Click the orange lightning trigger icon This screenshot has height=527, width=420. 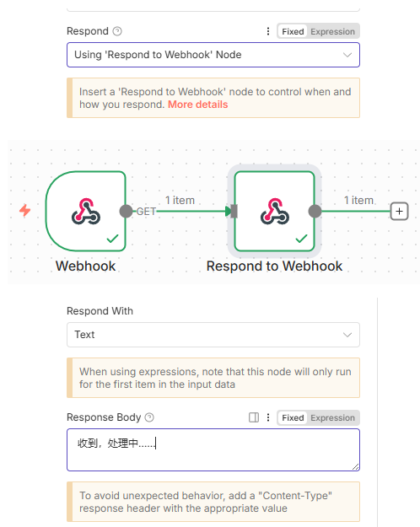[x=25, y=211]
